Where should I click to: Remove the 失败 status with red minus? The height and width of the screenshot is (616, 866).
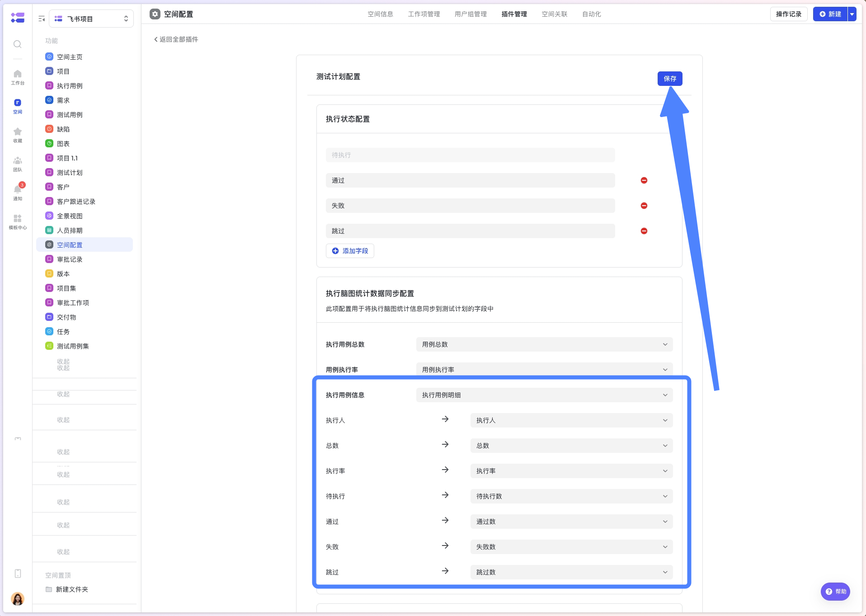click(644, 206)
